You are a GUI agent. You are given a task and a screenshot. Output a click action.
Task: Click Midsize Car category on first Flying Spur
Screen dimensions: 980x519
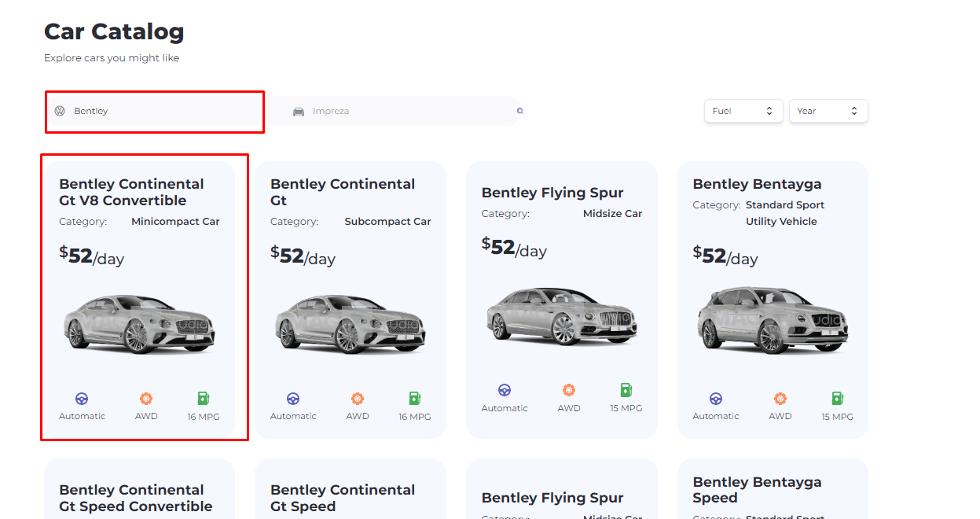(613, 214)
